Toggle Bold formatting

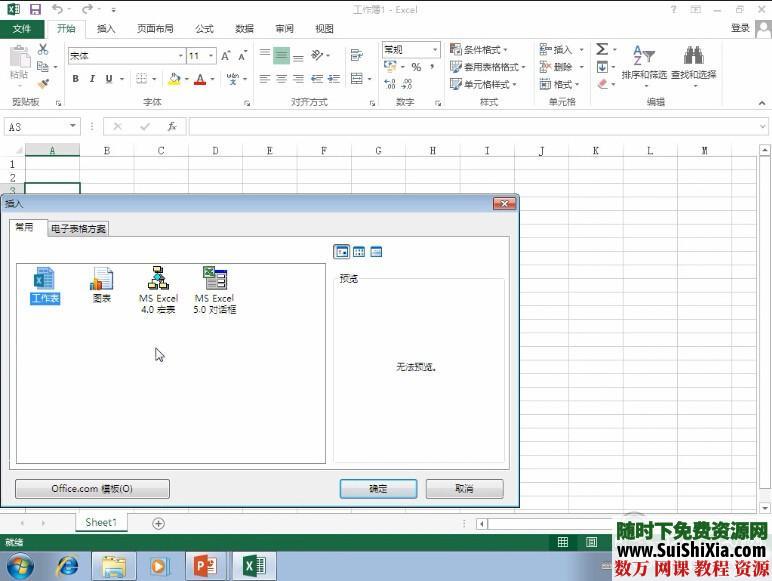tap(75, 79)
